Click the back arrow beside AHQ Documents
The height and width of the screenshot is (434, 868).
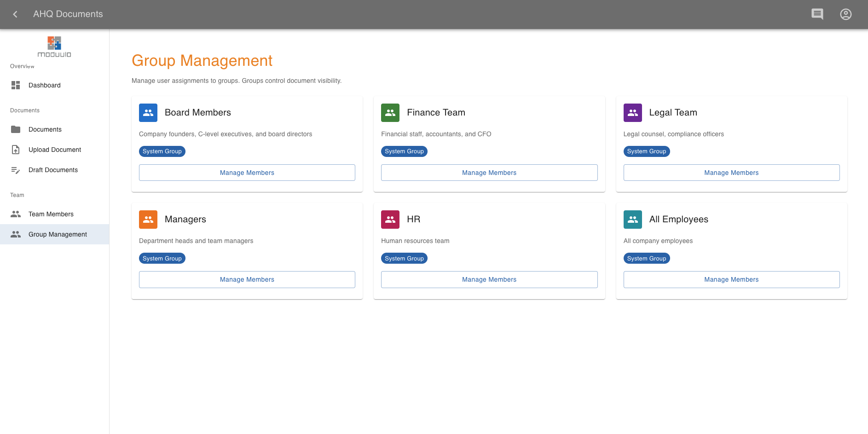click(15, 14)
